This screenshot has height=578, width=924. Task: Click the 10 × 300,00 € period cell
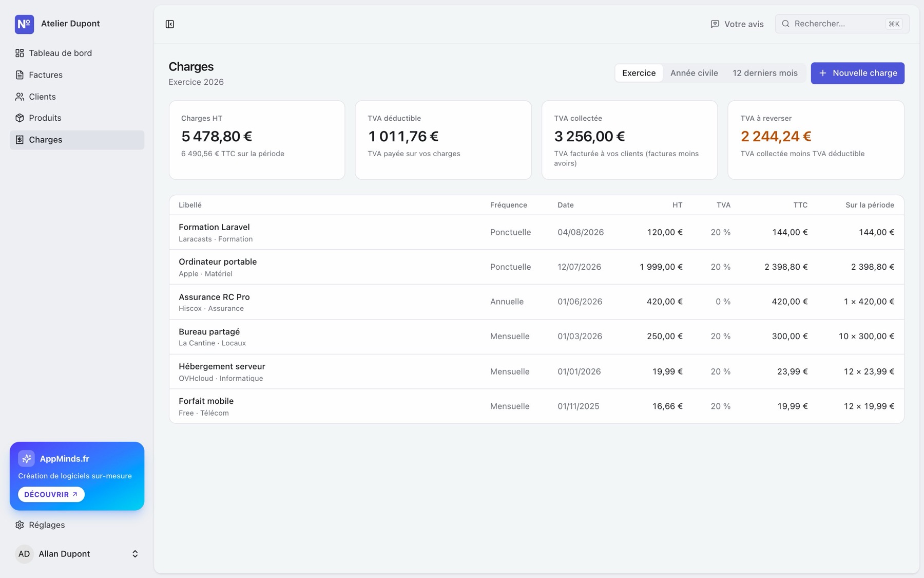tap(867, 337)
